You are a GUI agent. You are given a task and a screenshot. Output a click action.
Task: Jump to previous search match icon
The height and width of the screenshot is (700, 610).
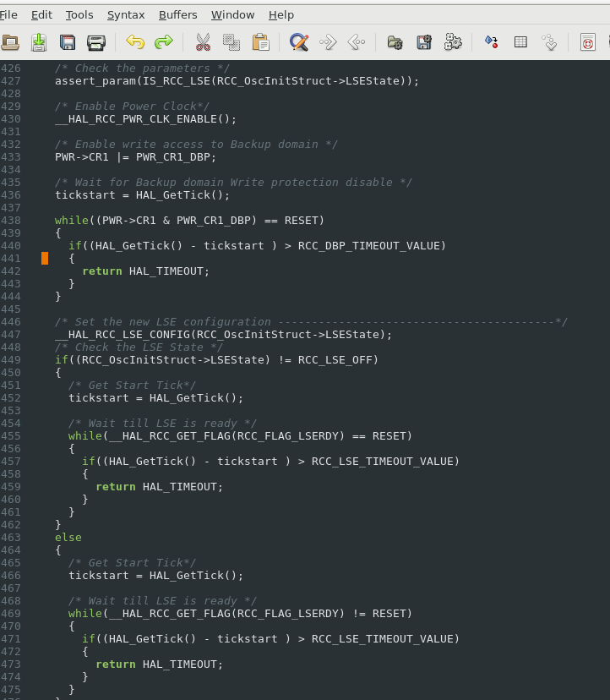(357, 42)
